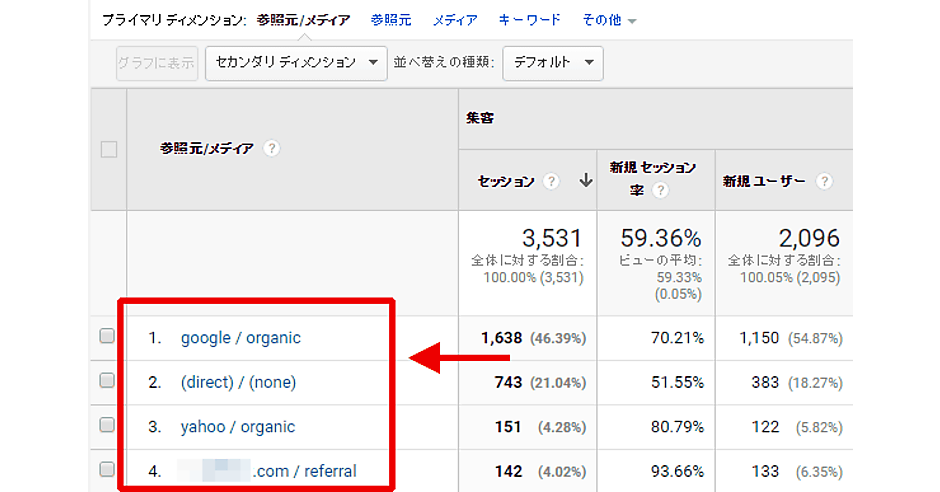
Task: Switch primary dimension to メディア
Action: pos(455,20)
